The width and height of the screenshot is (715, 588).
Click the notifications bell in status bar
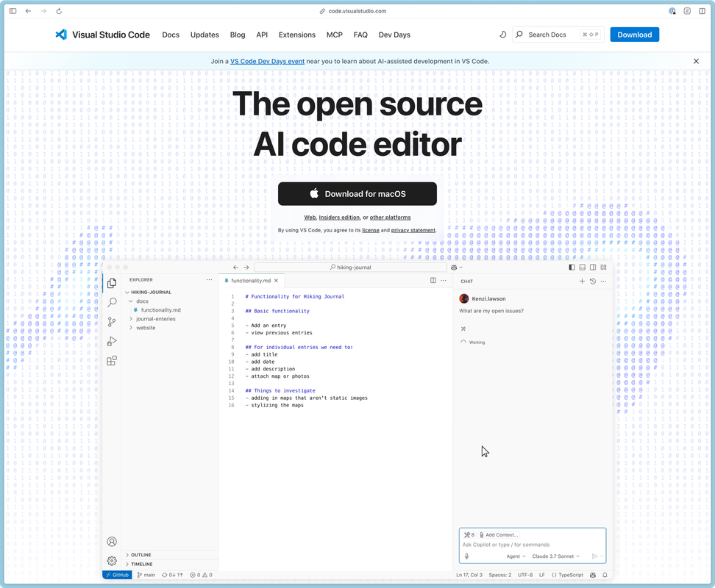[605, 575]
